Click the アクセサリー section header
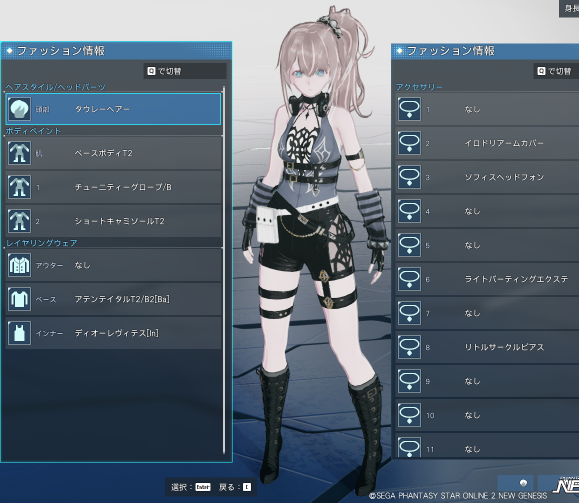This screenshot has width=579, height=503. (x=419, y=87)
